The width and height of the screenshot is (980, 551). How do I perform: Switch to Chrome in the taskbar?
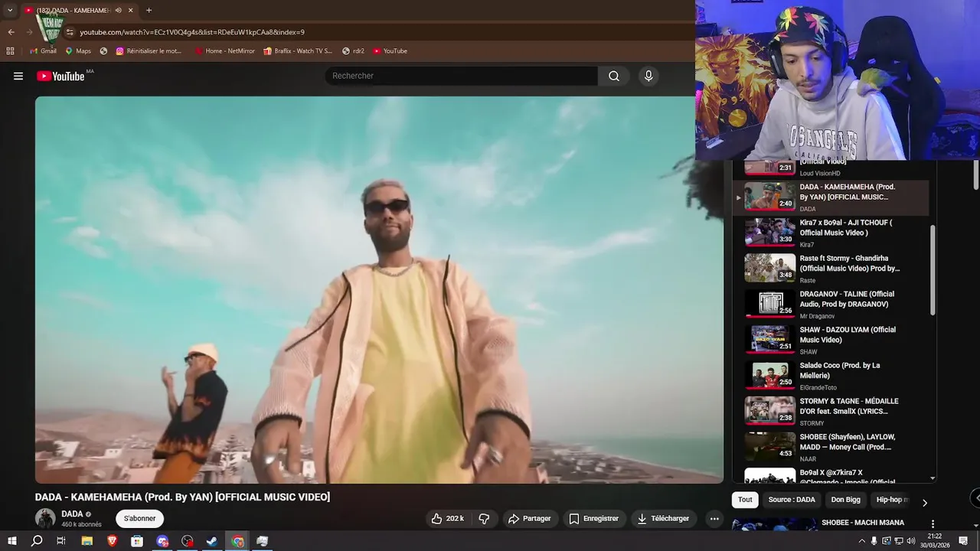point(238,541)
